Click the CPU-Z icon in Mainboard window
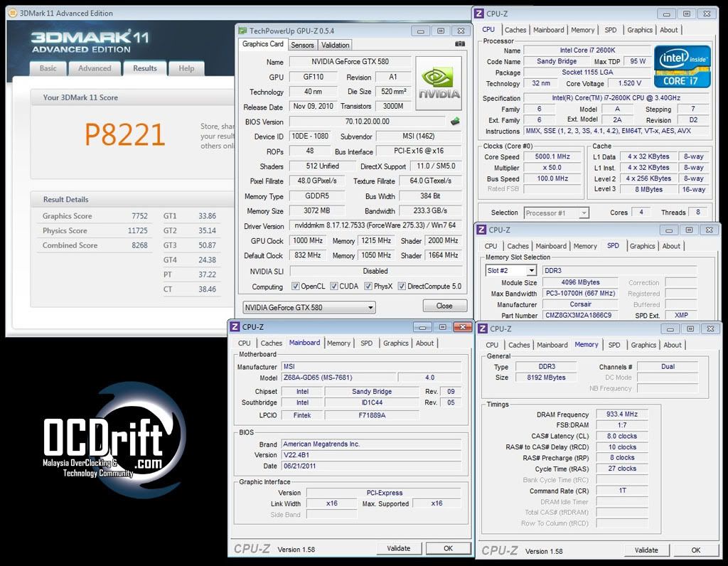728x566 pixels. pos(235,327)
